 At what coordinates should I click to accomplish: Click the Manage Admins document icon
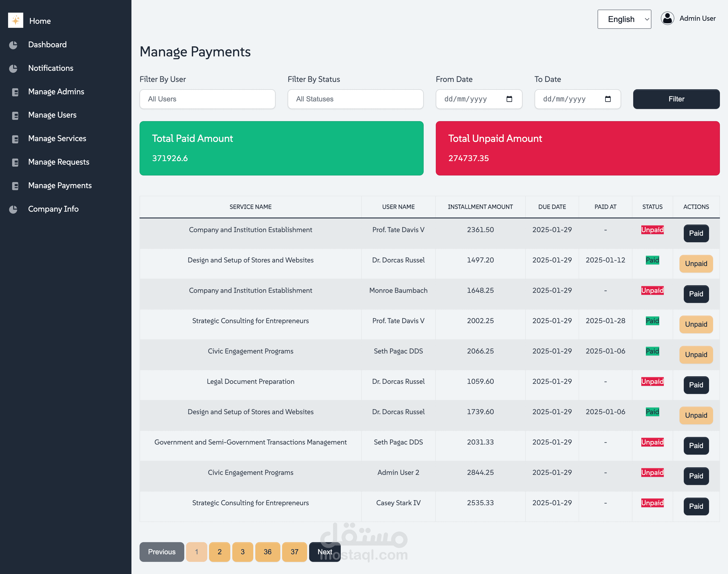15,92
